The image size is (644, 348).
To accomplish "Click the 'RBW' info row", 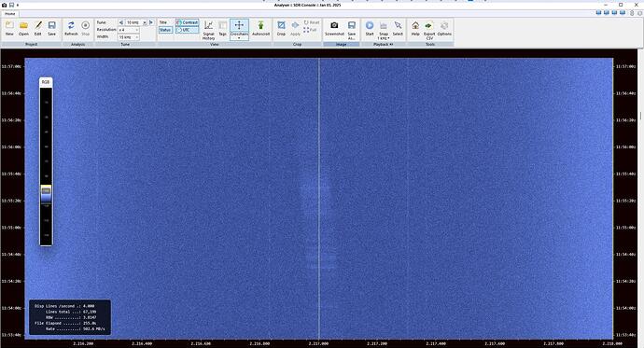I will [x=70, y=317].
